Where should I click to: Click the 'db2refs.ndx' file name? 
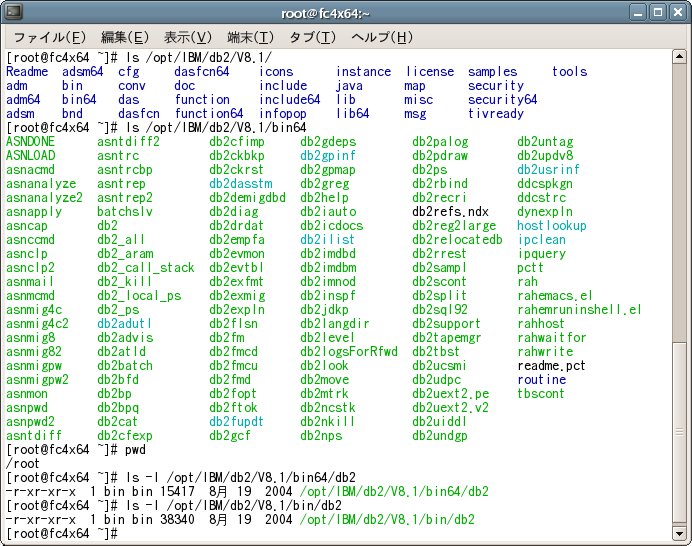pos(450,212)
